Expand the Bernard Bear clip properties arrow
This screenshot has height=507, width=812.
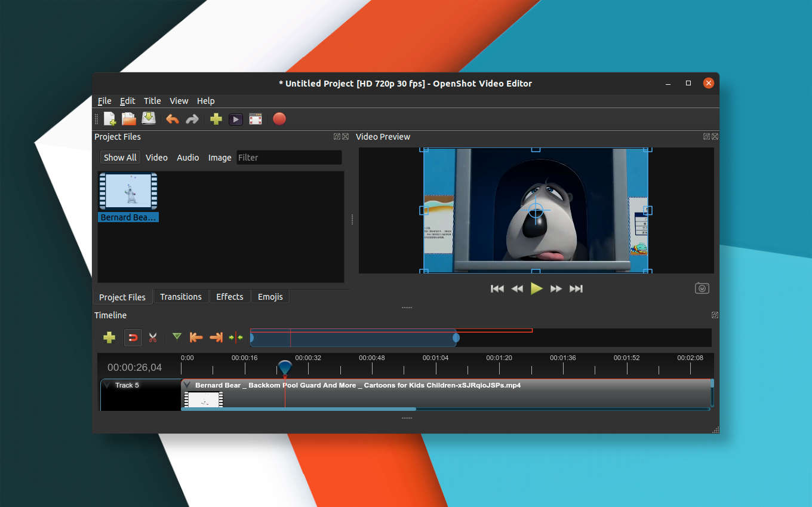point(187,385)
